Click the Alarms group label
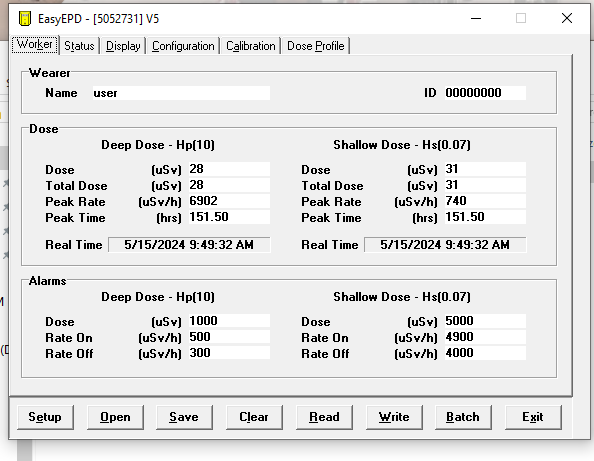594x461 pixels. coord(48,281)
